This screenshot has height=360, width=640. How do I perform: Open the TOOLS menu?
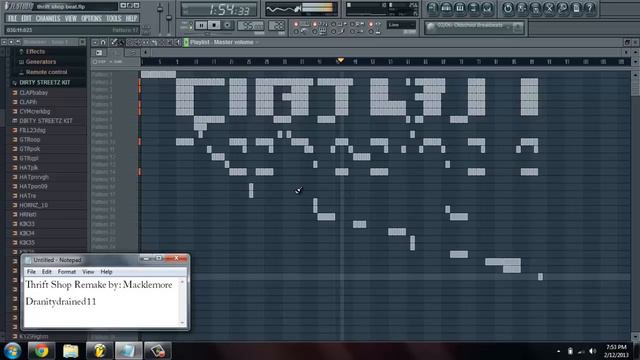(x=113, y=18)
